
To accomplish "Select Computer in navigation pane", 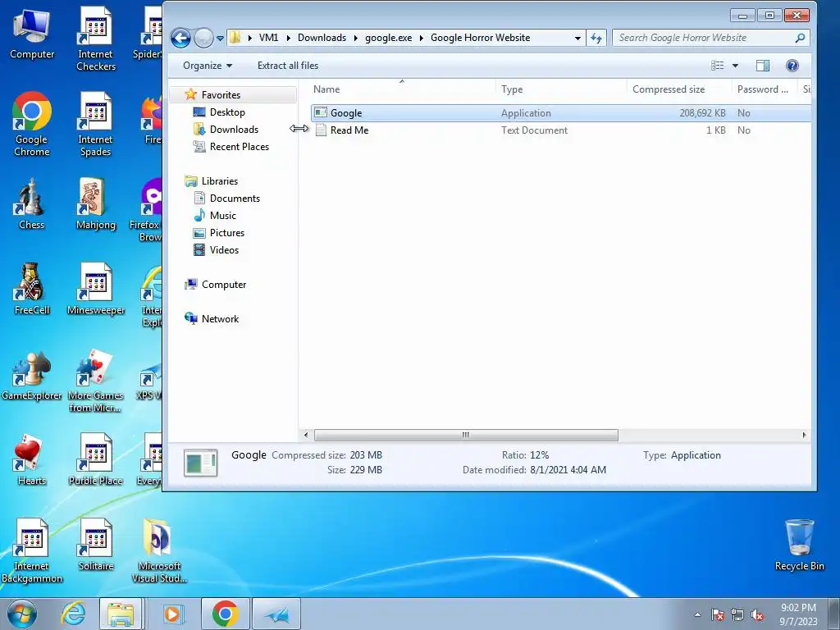I will click(x=224, y=285).
